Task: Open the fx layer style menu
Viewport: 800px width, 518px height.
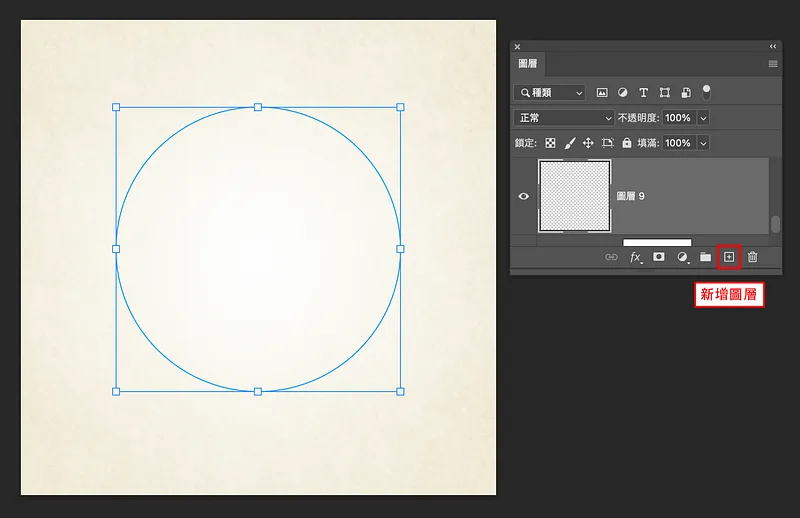Action: click(636, 257)
